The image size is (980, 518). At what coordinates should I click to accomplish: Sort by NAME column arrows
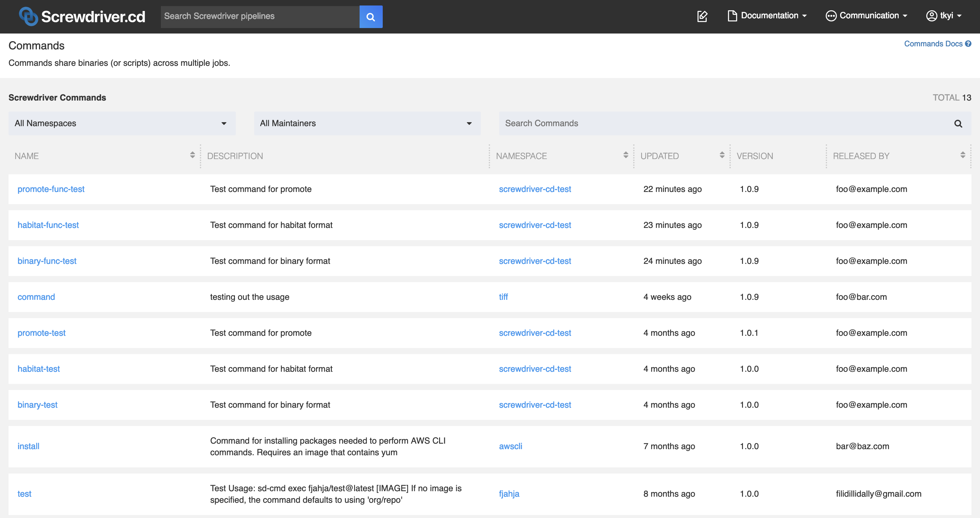[x=193, y=155]
